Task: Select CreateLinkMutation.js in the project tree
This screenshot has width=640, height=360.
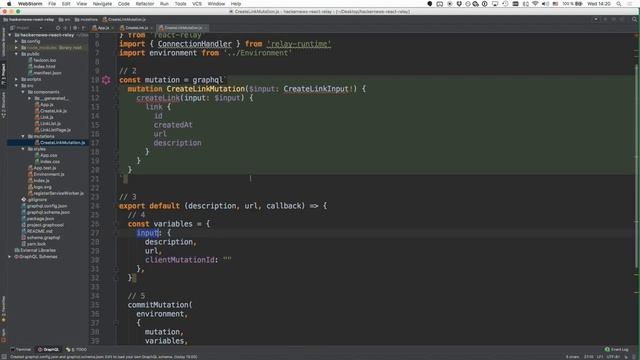Action: (x=60, y=142)
